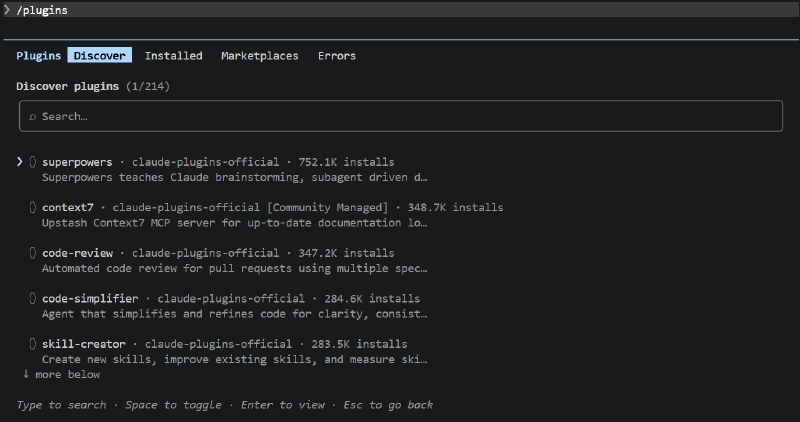Select the code-simplifier plugin name
This screenshot has width=800, height=422.
[x=90, y=299]
